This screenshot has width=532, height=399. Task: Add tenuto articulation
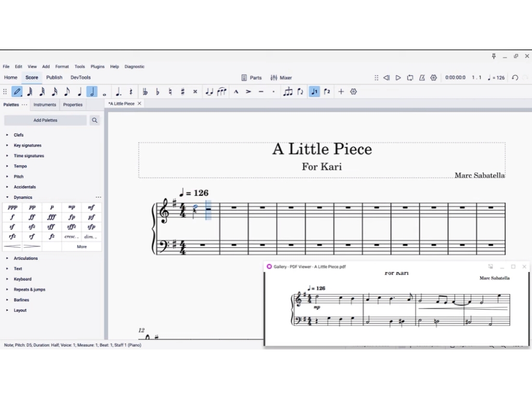pyautogui.click(x=261, y=91)
